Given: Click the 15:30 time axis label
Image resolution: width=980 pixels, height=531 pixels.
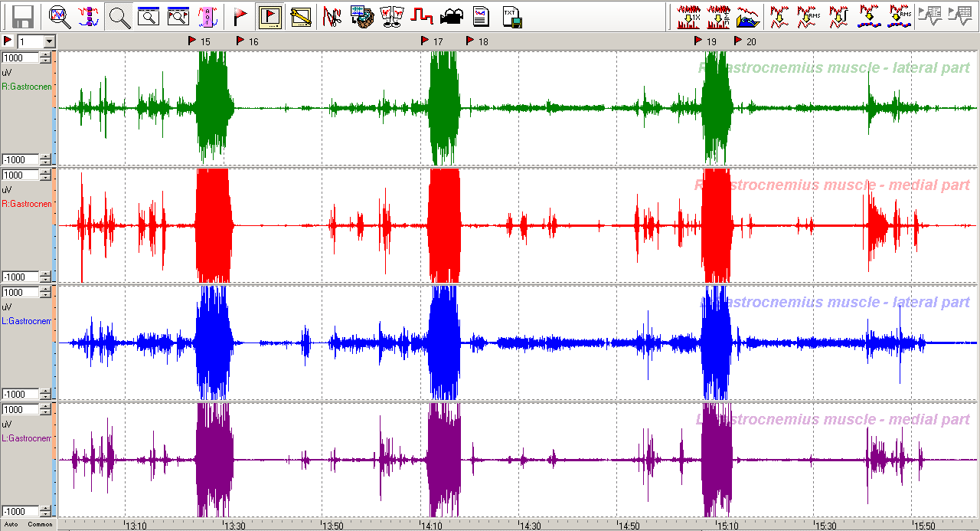Looking at the screenshot, I should pyautogui.click(x=825, y=526).
